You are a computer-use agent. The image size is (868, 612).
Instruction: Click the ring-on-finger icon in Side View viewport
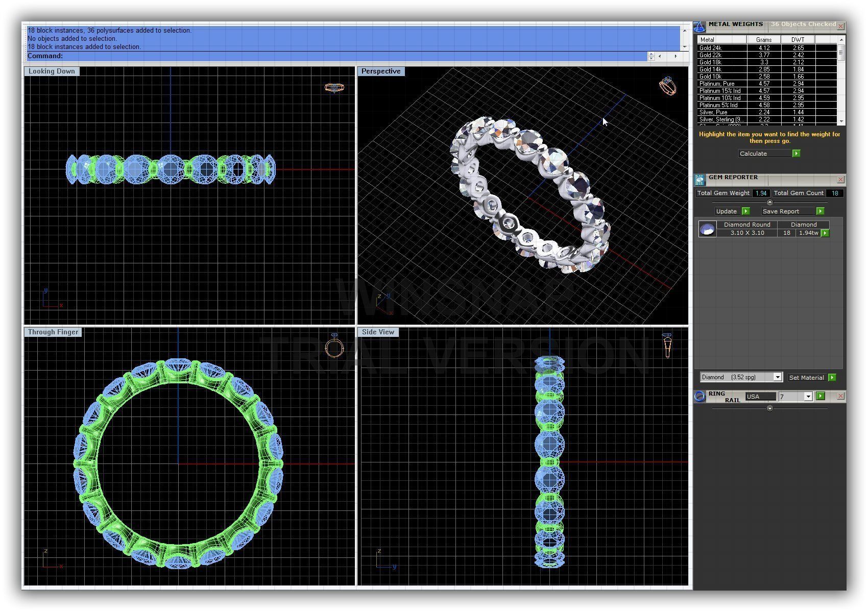point(667,346)
